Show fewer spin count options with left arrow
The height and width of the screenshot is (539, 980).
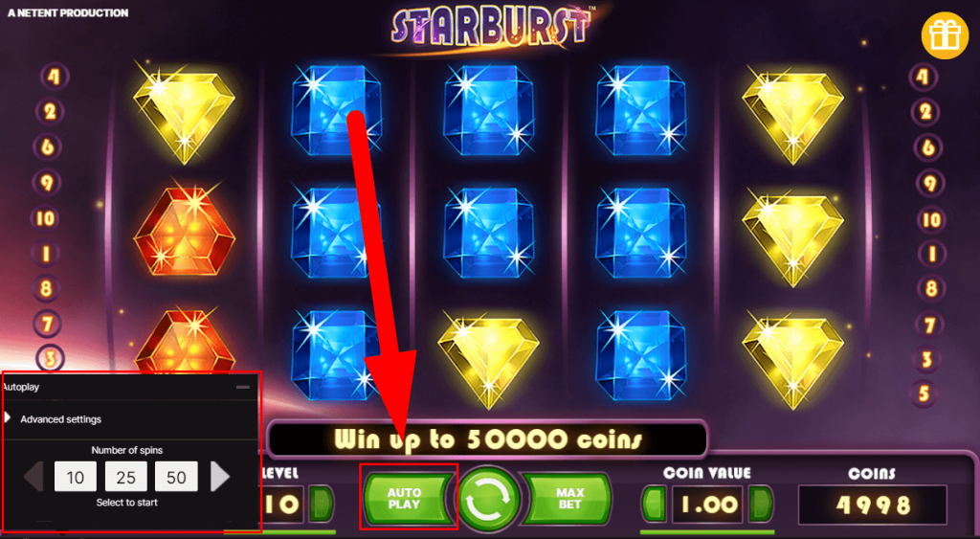[x=33, y=477]
